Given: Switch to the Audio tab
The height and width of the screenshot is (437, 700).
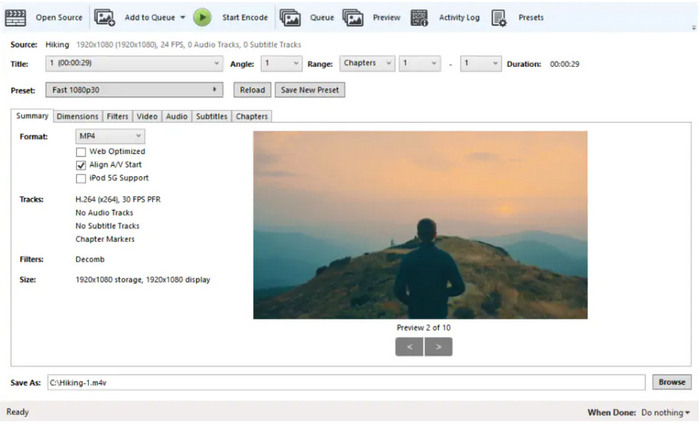Looking at the screenshot, I should tap(176, 116).
